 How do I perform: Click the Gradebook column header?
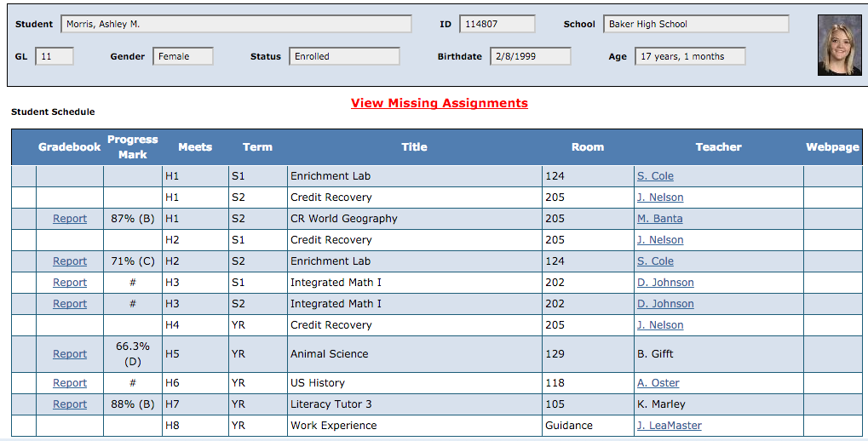click(69, 147)
